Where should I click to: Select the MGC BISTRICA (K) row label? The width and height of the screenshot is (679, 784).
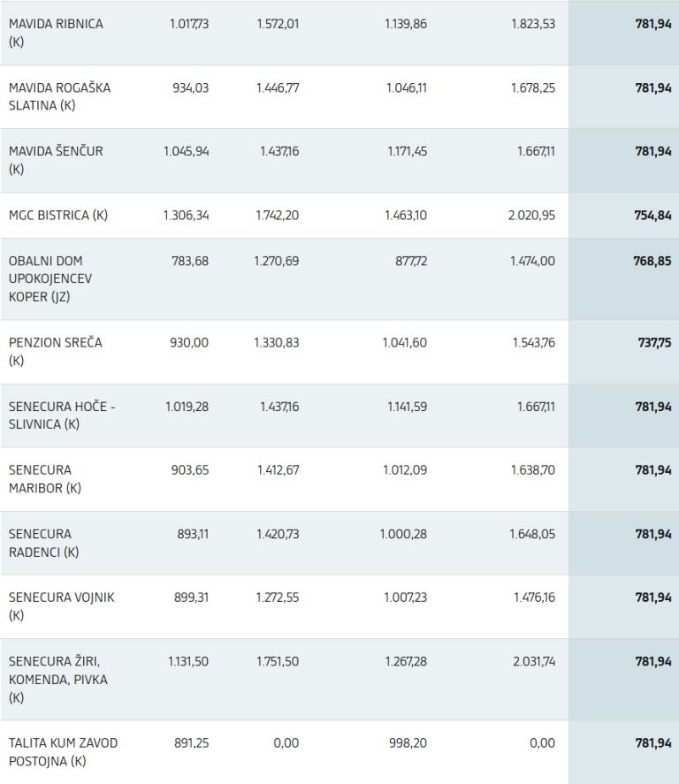point(58,215)
